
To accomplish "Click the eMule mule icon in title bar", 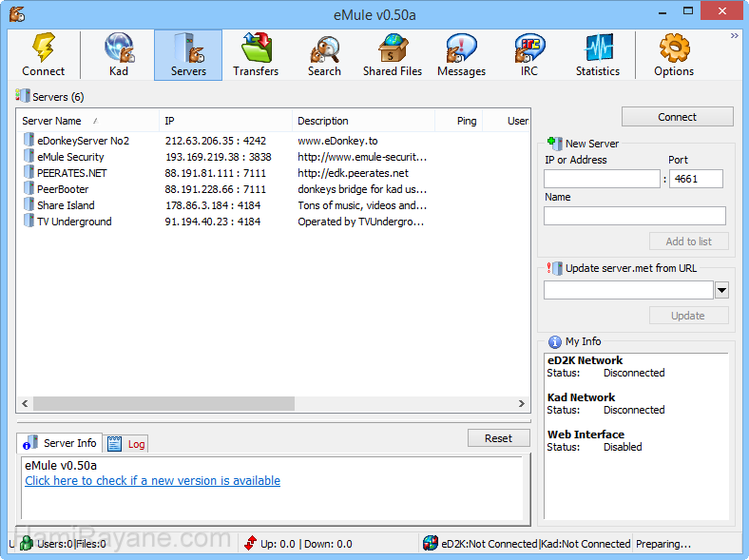I will 17,14.
